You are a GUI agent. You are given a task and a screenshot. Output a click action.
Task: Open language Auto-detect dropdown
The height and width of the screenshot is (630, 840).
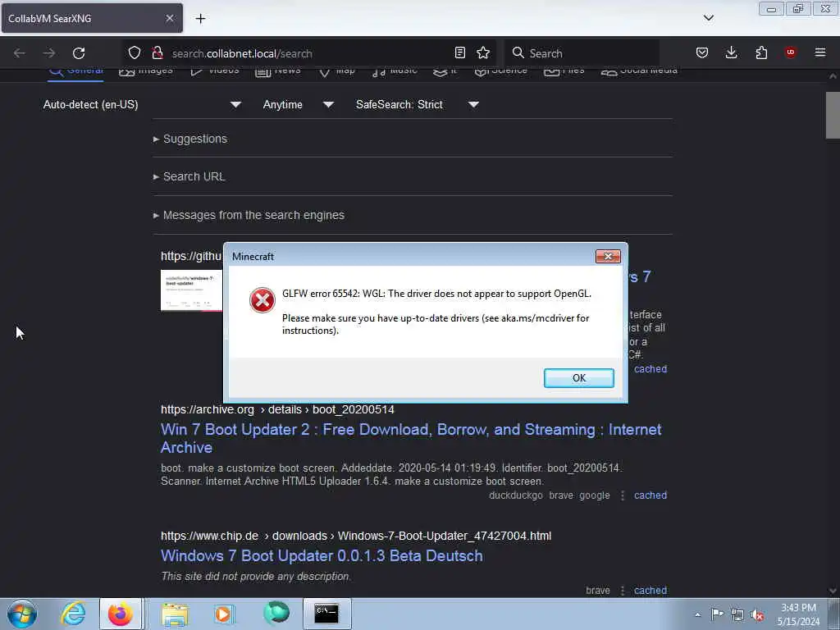(142, 104)
